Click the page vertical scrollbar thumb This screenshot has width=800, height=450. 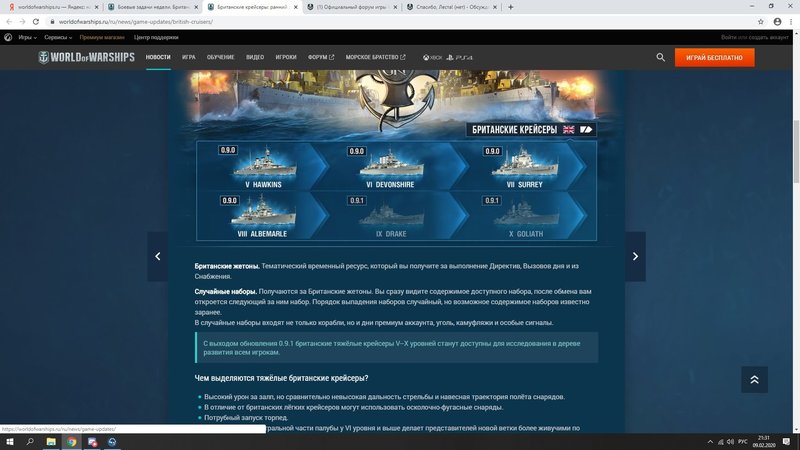pos(796,151)
